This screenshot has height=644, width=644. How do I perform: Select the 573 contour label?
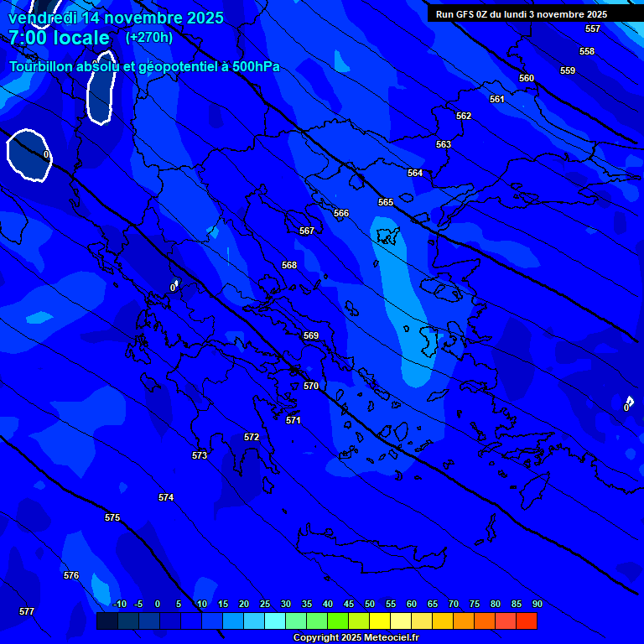pyautogui.click(x=200, y=456)
